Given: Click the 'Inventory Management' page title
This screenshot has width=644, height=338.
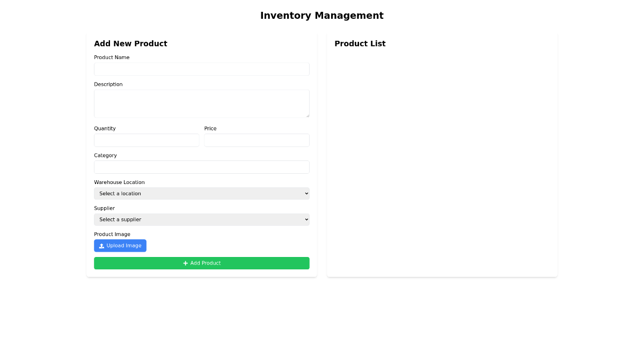Looking at the screenshot, I should coord(322,16).
